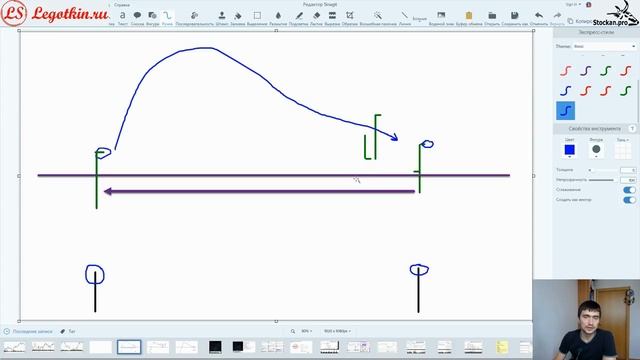Toggle the smoothing switch
This screenshot has height=360, width=640.
tap(629, 190)
